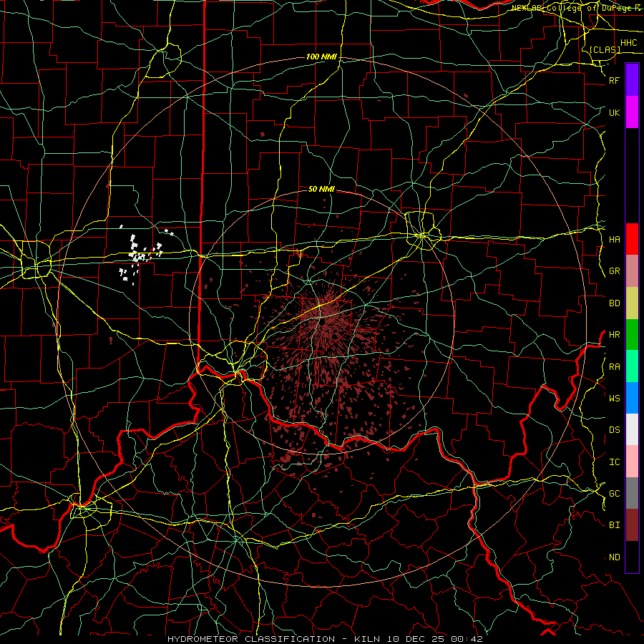
Task: Click the UK legend label
Action: pos(614,112)
